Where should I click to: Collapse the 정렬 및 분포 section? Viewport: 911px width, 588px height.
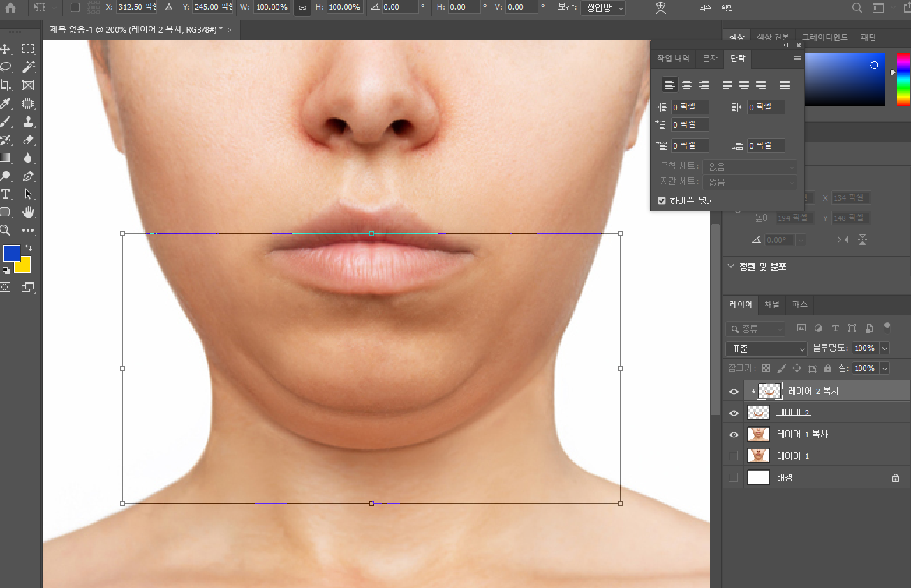(731, 266)
